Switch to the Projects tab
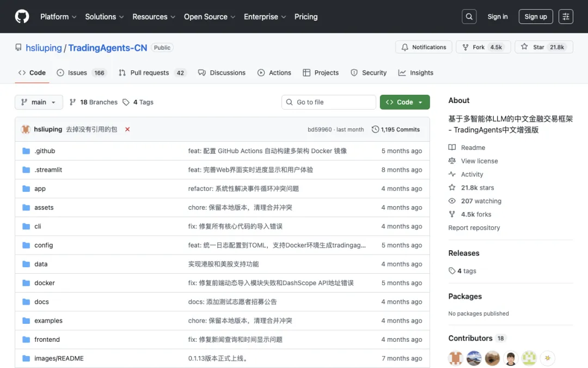Image resolution: width=588 pixels, height=368 pixels. (x=321, y=73)
